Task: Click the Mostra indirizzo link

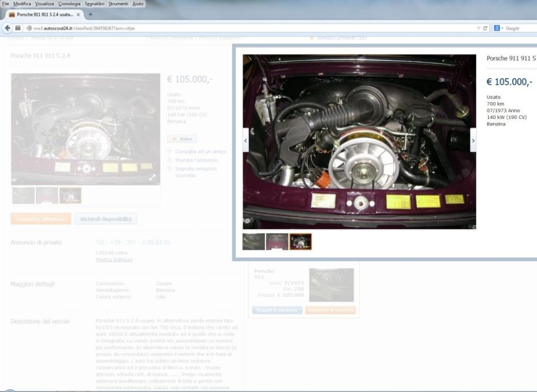Action: pyautogui.click(x=114, y=259)
